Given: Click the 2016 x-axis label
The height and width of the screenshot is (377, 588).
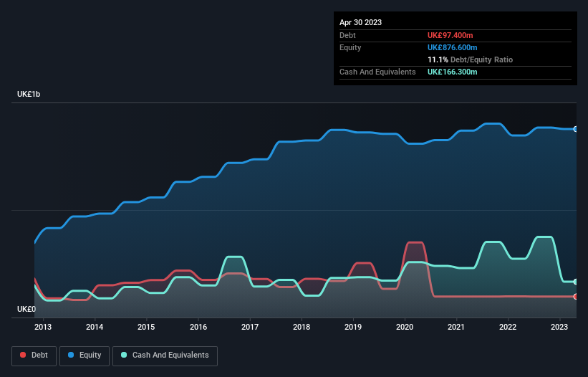Looking at the screenshot, I should 198,327.
